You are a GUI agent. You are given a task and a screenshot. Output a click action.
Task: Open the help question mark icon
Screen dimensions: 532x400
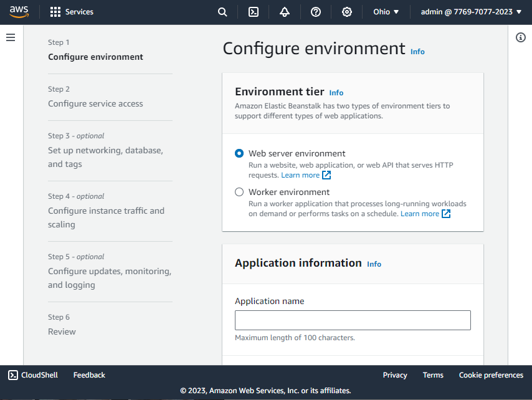(x=316, y=12)
